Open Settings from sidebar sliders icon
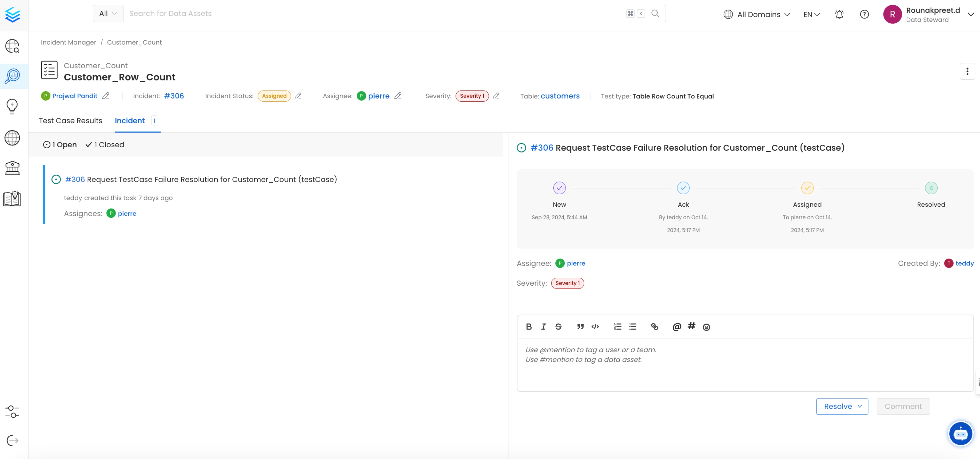 click(x=12, y=411)
